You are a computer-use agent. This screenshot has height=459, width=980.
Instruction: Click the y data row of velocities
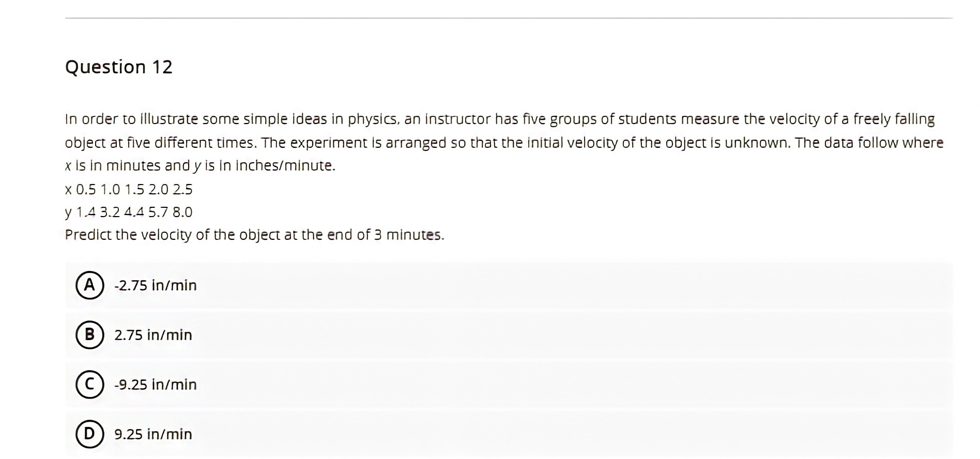[129, 212]
